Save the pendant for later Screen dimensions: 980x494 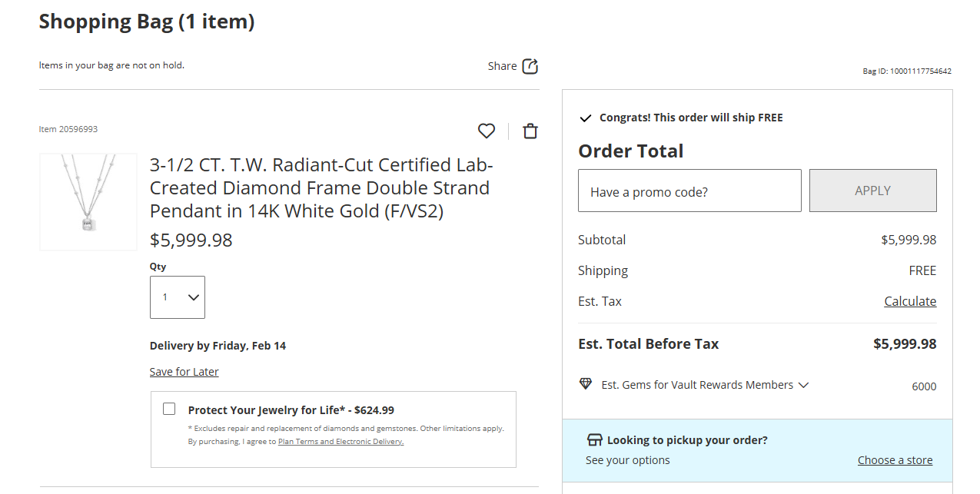click(x=184, y=372)
